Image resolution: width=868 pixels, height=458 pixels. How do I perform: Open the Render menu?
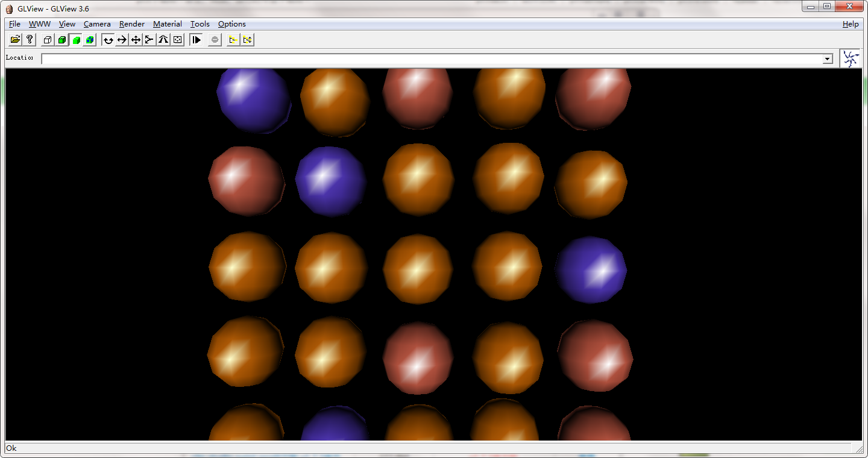131,24
